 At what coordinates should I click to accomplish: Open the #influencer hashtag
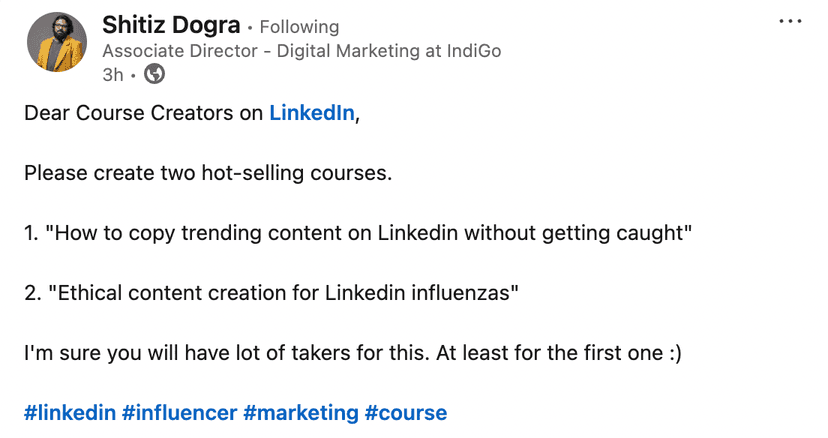click(x=179, y=412)
